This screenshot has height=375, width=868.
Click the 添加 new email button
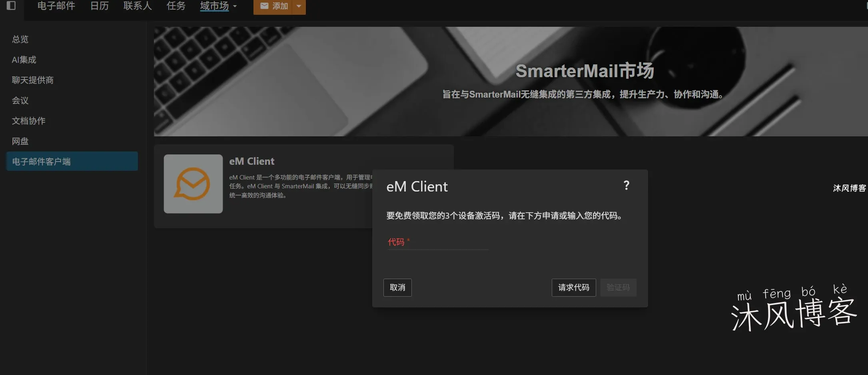[273, 6]
